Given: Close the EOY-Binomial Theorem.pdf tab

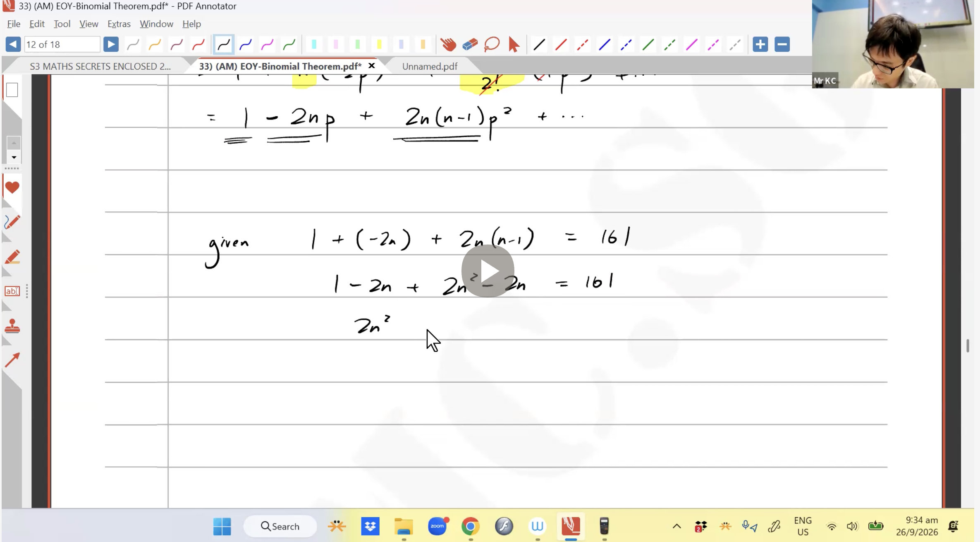Looking at the screenshot, I should pyautogui.click(x=371, y=66).
